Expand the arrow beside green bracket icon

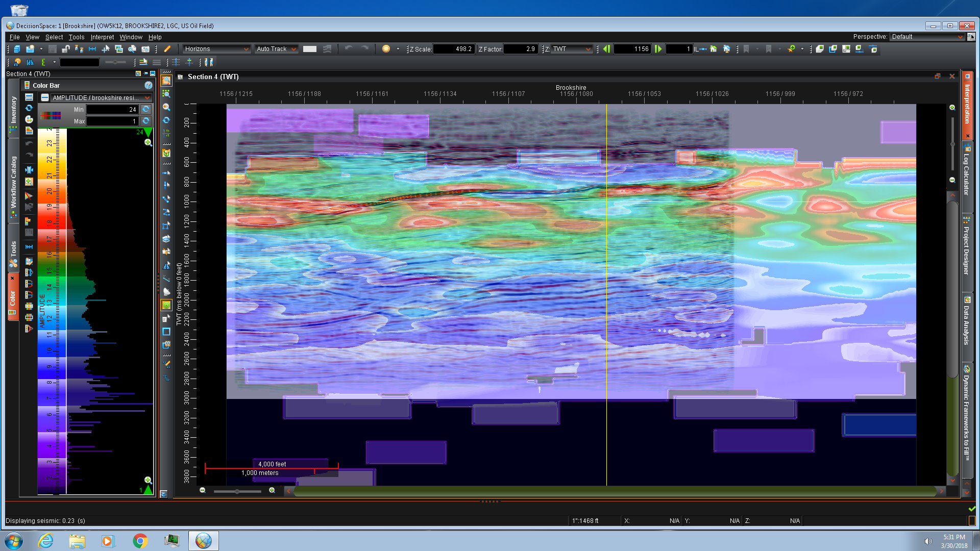click(x=54, y=62)
